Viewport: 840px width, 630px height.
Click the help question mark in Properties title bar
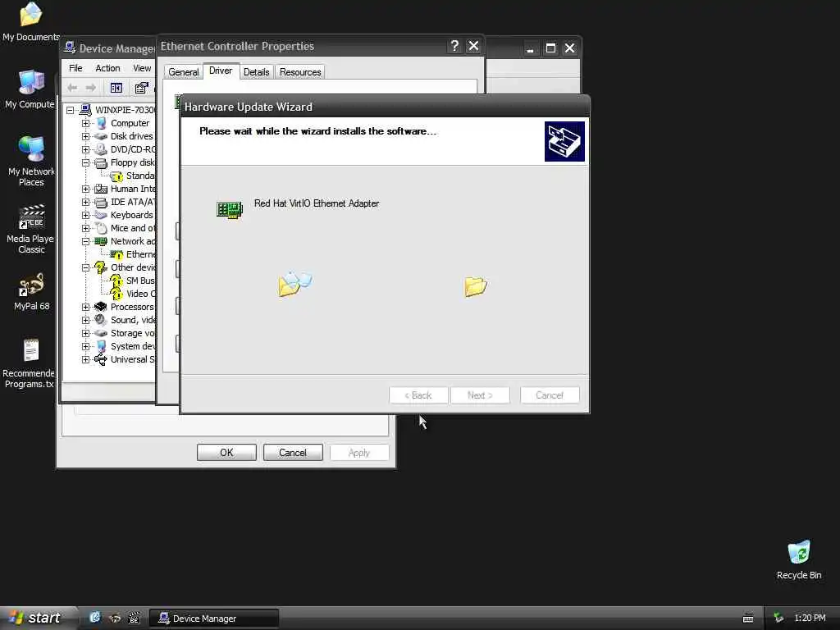pos(454,46)
